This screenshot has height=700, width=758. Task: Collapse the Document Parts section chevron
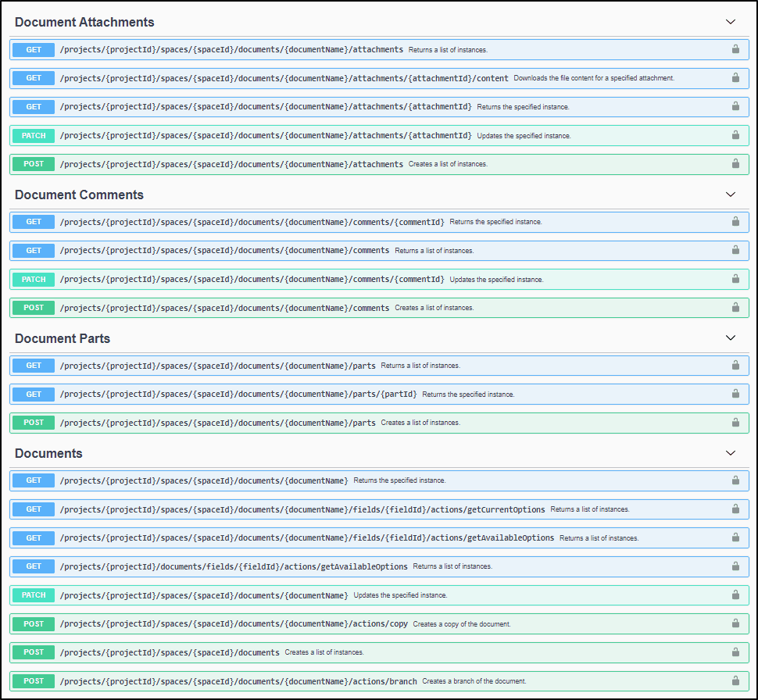pyautogui.click(x=731, y=338)
